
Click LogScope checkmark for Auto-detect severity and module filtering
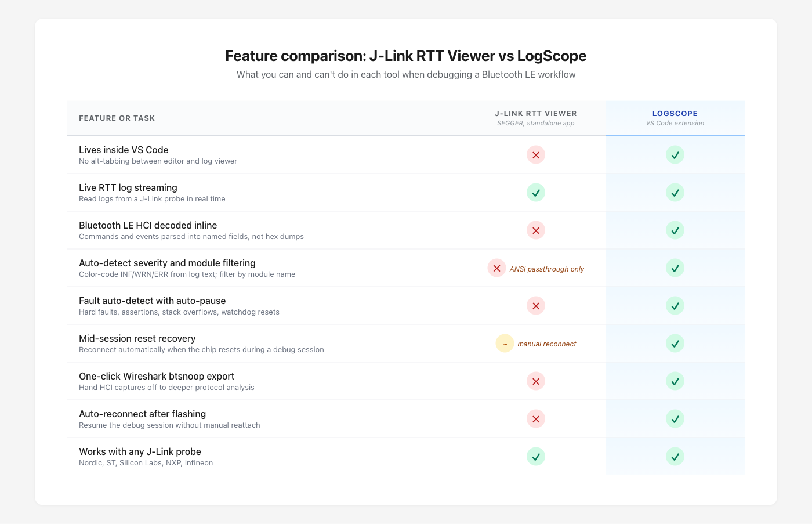(x=675, y=268)
